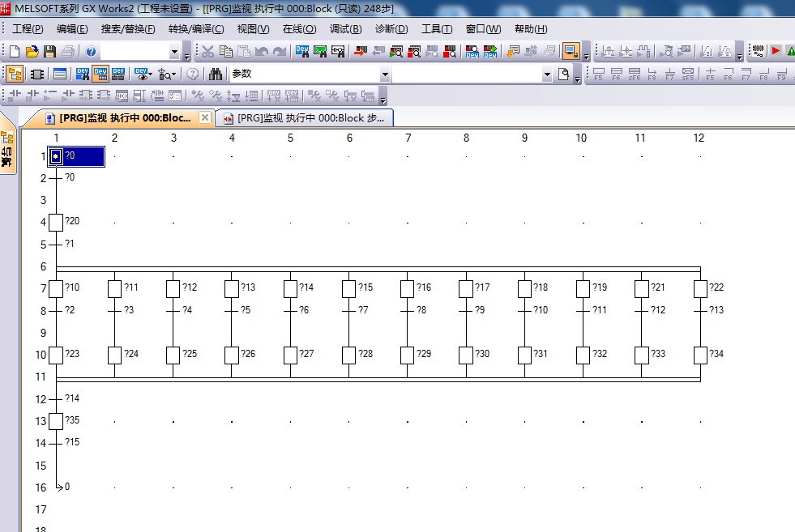Click the New project icon

[x=14, y=52]
